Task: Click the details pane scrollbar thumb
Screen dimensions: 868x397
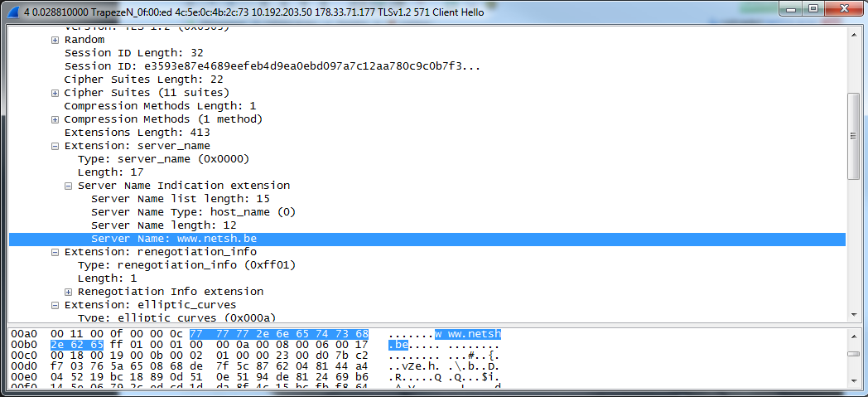Action: click(853, 136)
